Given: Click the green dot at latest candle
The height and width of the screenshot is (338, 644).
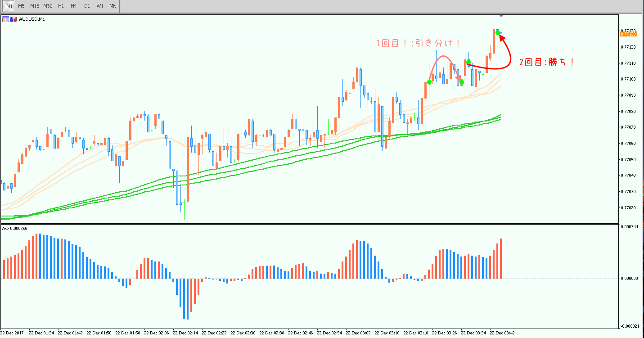Looking at the screenshot, I should click(x=498, y=32).
